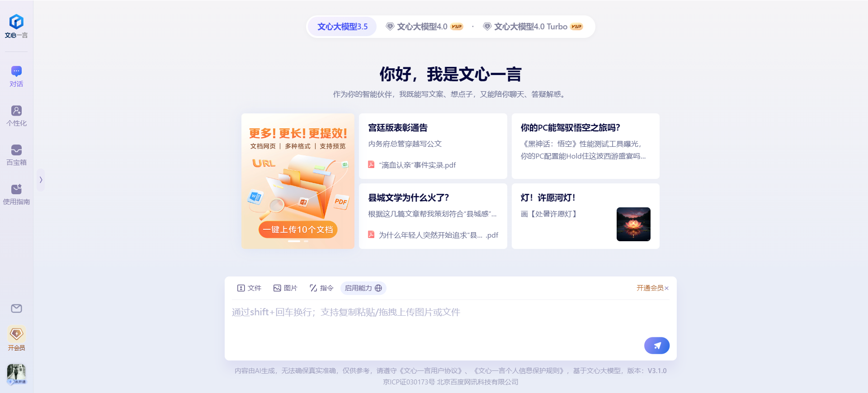This screenshot has height=393, width=868.
Task: Open the 使用指南 usage guide
Action: (16, 194)
